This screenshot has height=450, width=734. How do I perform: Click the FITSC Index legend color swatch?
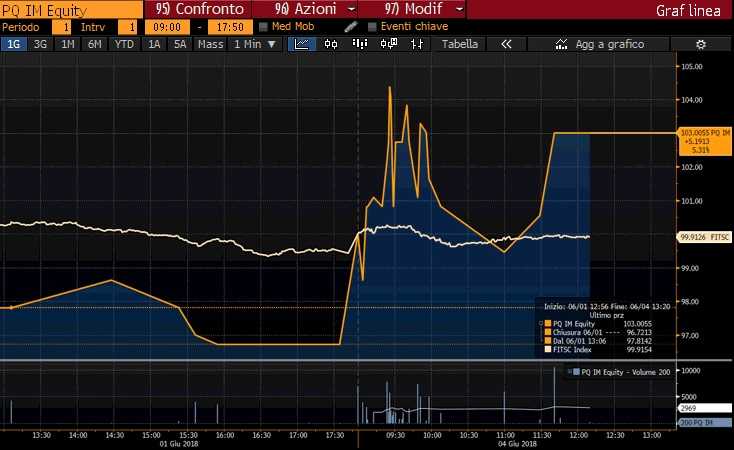[x=546, y=351]
